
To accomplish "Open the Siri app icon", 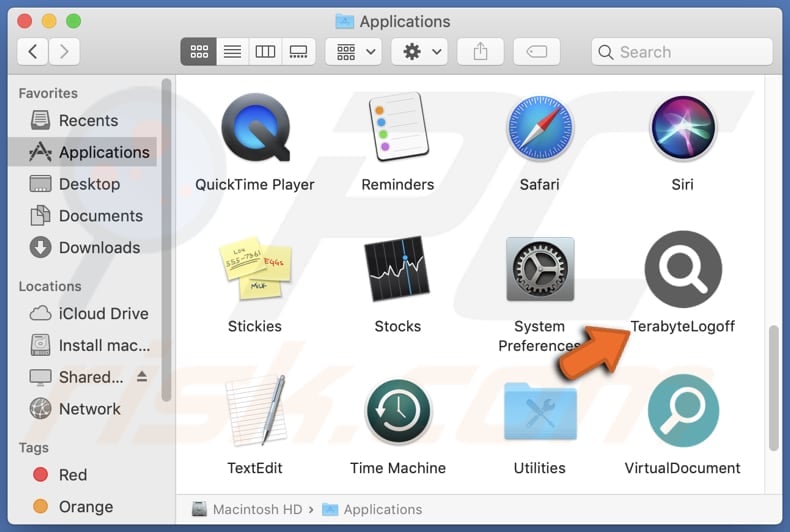I will [683, 127].
